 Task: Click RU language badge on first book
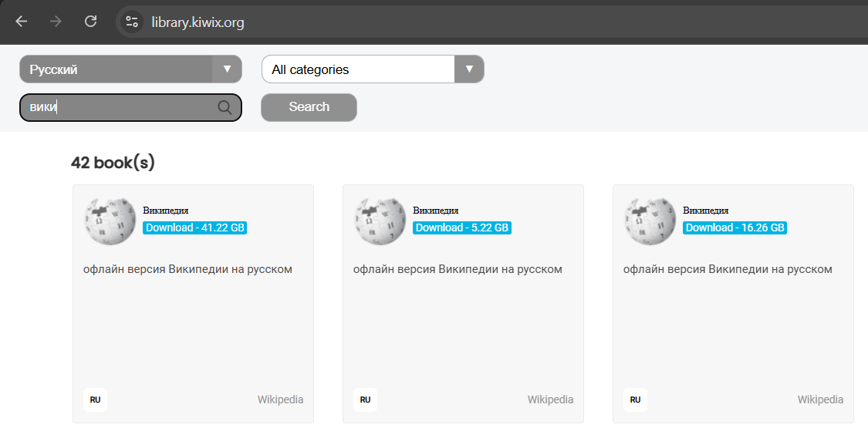(x=95, y=399)
